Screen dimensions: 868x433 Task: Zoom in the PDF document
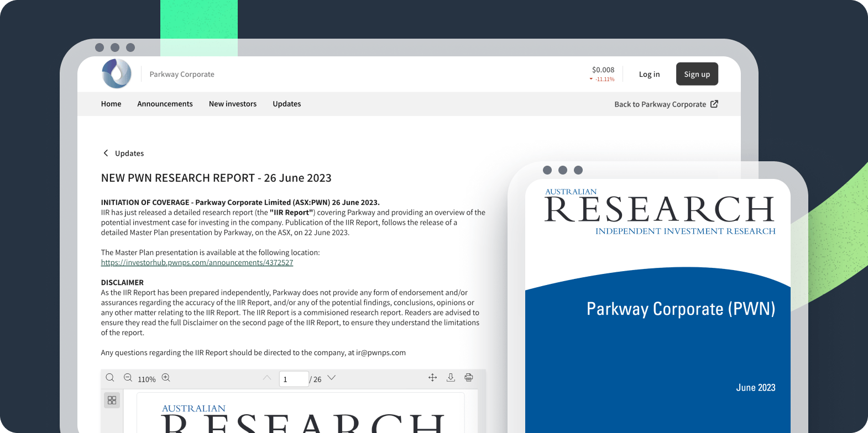(x=166, y=378)
